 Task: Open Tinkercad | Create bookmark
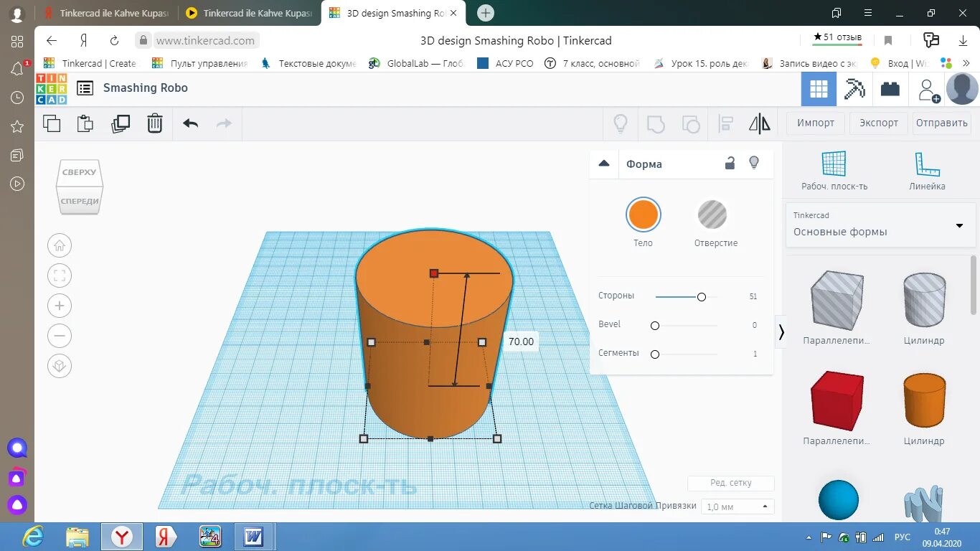pos(90,63)
